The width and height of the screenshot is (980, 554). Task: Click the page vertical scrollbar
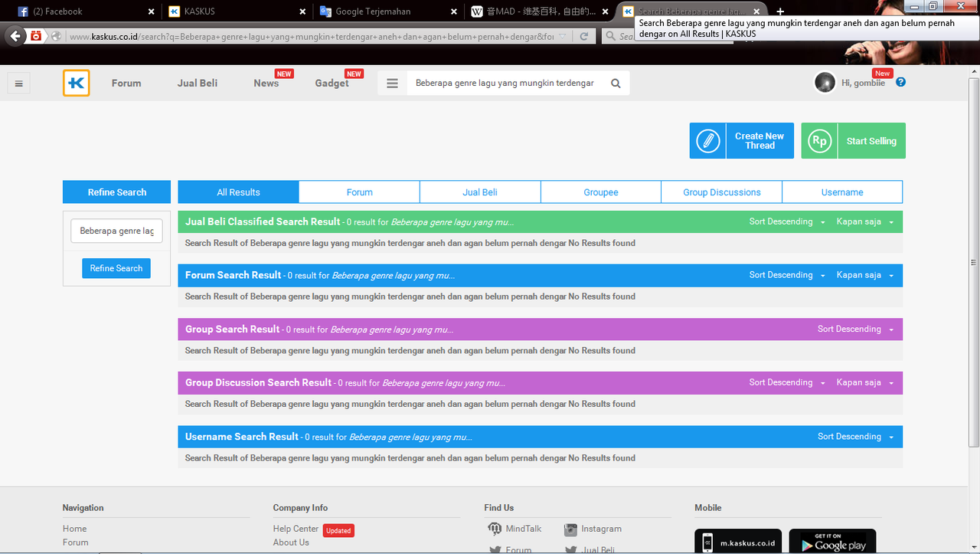pos(974,262)
